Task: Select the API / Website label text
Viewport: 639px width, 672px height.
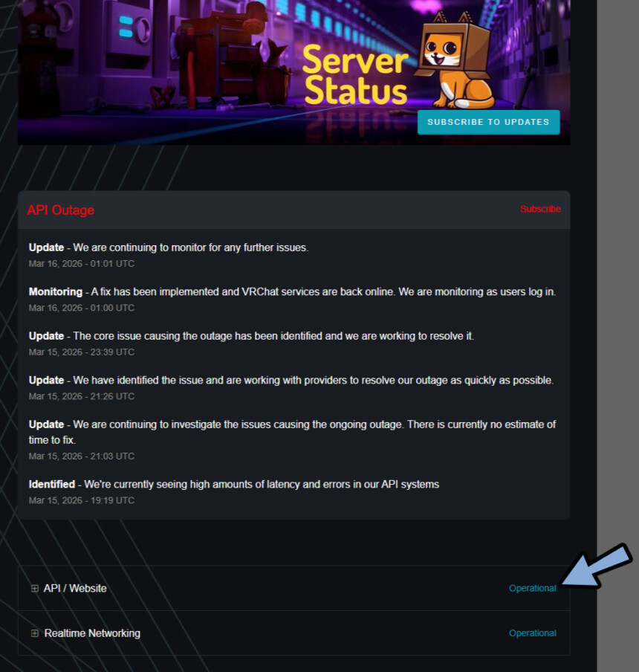Action: 75,588
